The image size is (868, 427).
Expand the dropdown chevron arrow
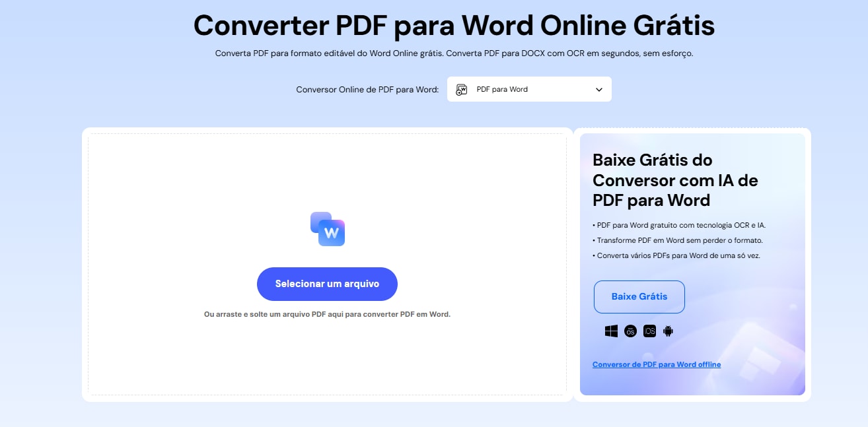click(x=599, y=89)
